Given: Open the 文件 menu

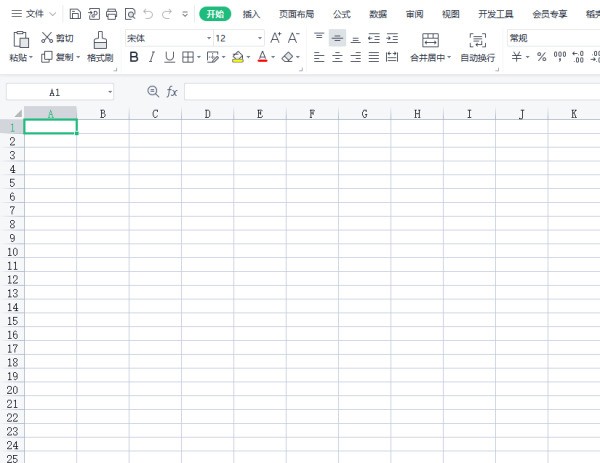Looking at the screenshot, I should 34,14.
